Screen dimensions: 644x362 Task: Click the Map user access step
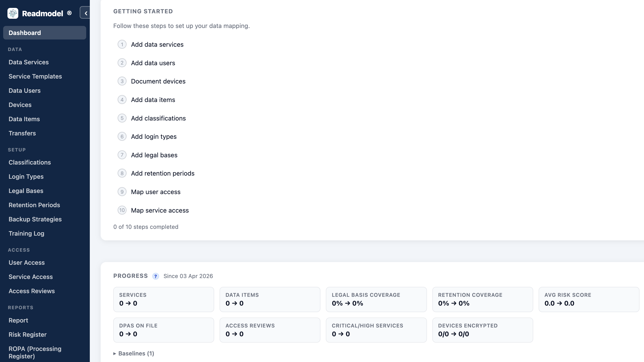155,192
